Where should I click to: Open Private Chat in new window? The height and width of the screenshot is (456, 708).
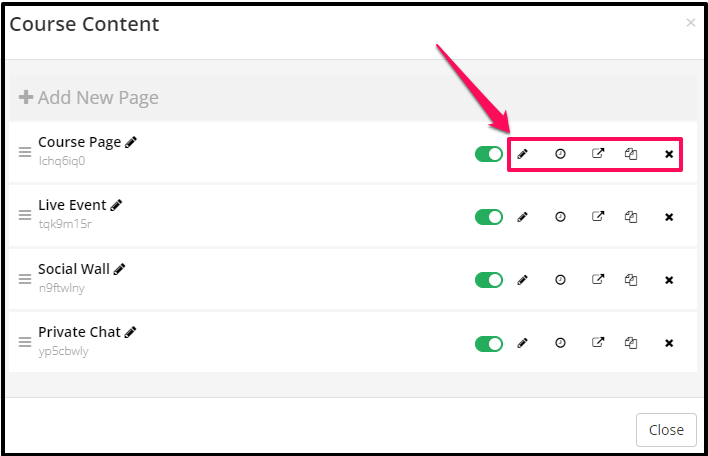coord(598,343)
